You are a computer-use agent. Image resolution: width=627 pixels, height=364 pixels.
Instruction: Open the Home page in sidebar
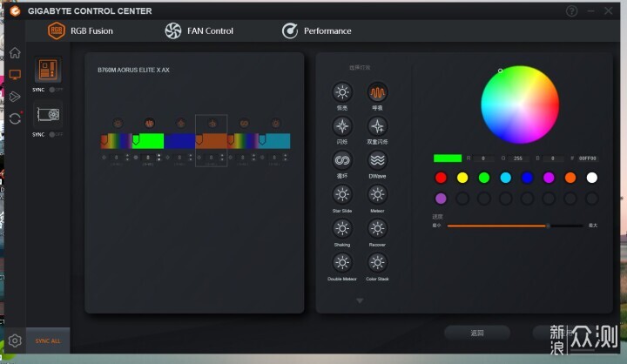click(15, 53)
